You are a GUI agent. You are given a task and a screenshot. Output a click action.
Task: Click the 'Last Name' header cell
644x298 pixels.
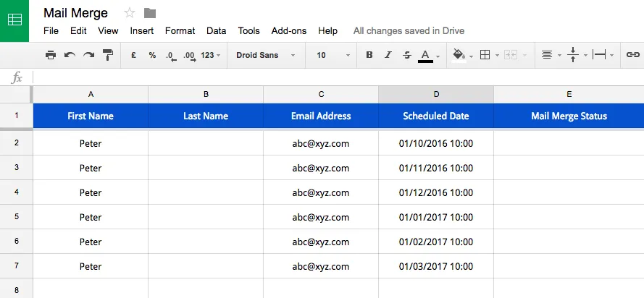click(x=206, y=116)
